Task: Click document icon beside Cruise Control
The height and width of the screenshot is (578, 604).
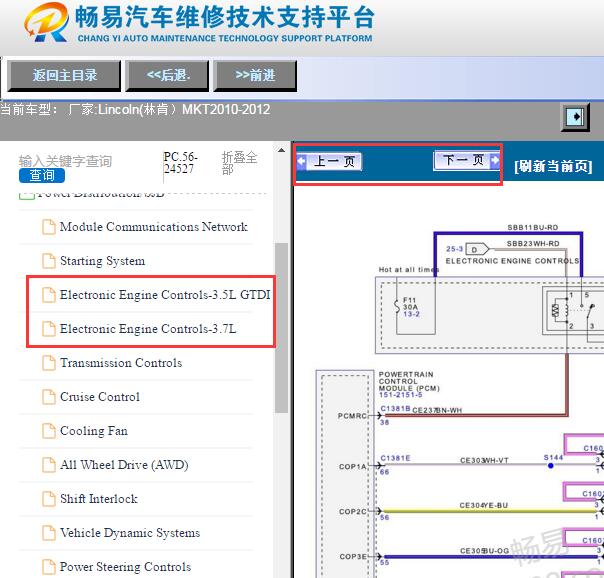Action: [49, 397]
